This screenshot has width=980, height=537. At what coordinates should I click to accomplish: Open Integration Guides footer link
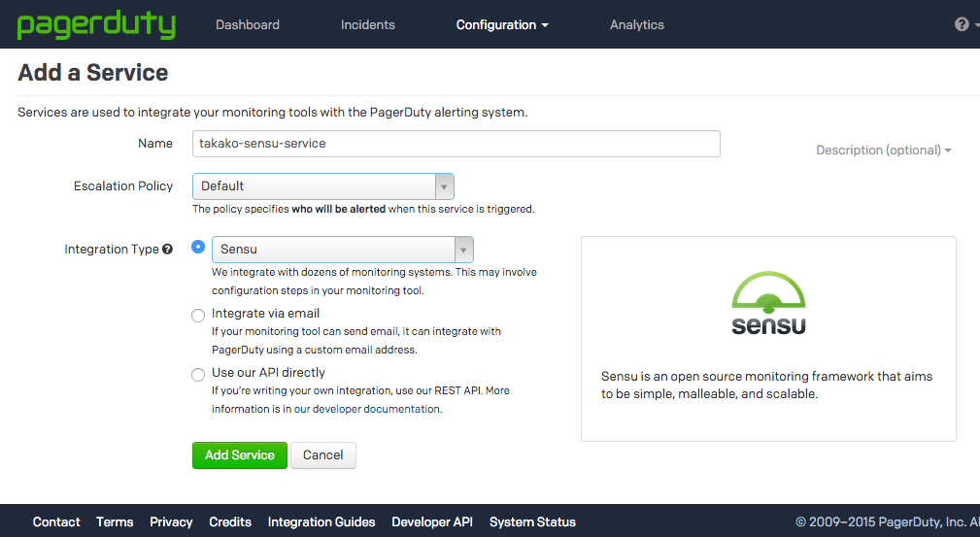(321, 522)
